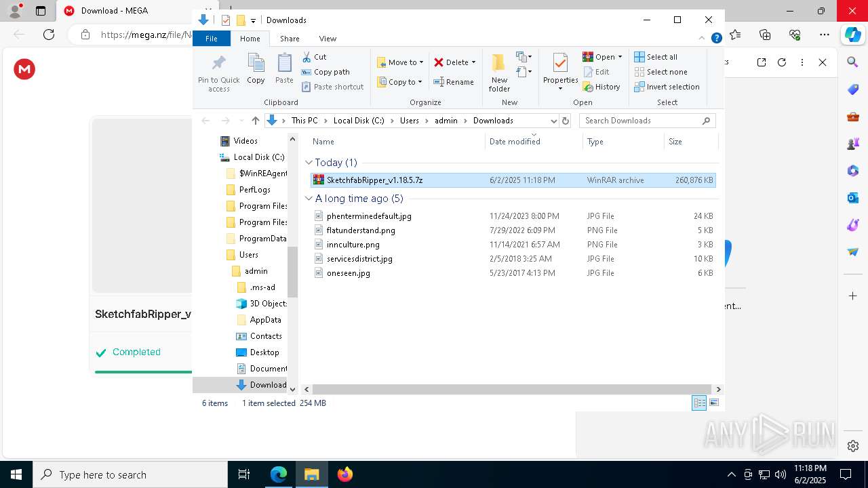The image size is (868, 488).
Task: Click Select all in ribbon
Action: (x=656, y=57)
